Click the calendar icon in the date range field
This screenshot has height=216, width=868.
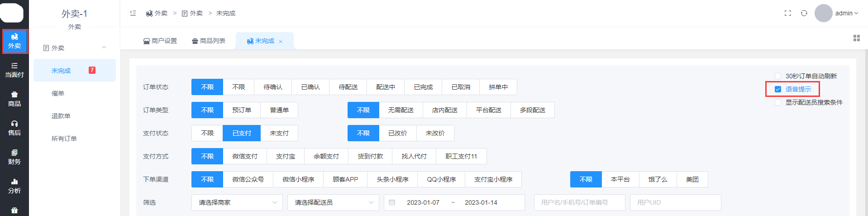pyautogui.click(x=392, y=202)
